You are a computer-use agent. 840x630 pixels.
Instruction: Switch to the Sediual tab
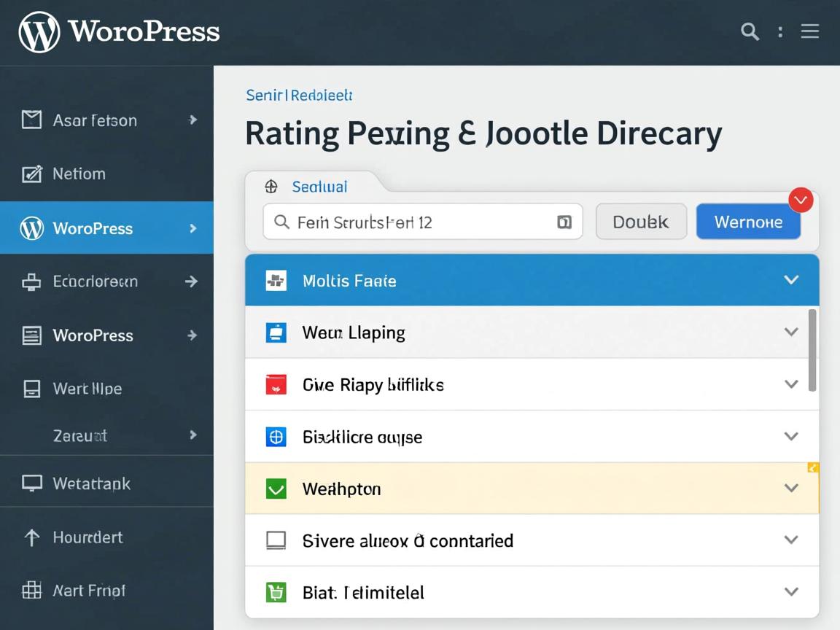(319, 187)
